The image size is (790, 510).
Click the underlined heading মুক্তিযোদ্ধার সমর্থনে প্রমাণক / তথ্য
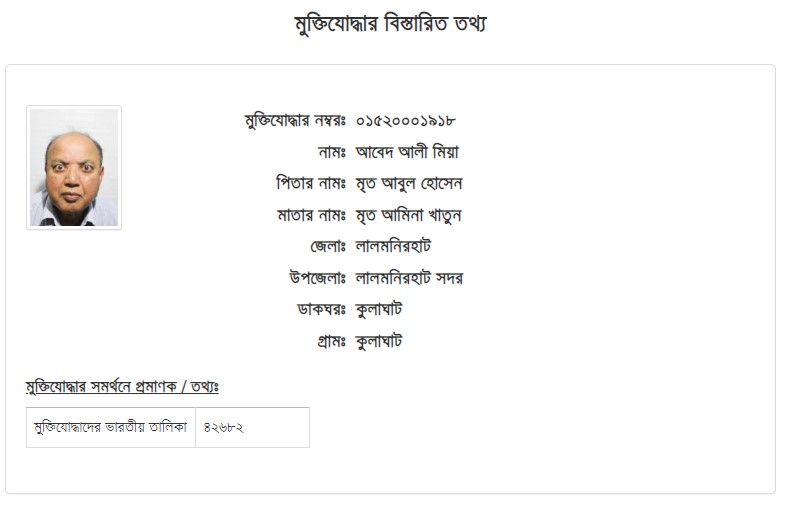(122, 387)
